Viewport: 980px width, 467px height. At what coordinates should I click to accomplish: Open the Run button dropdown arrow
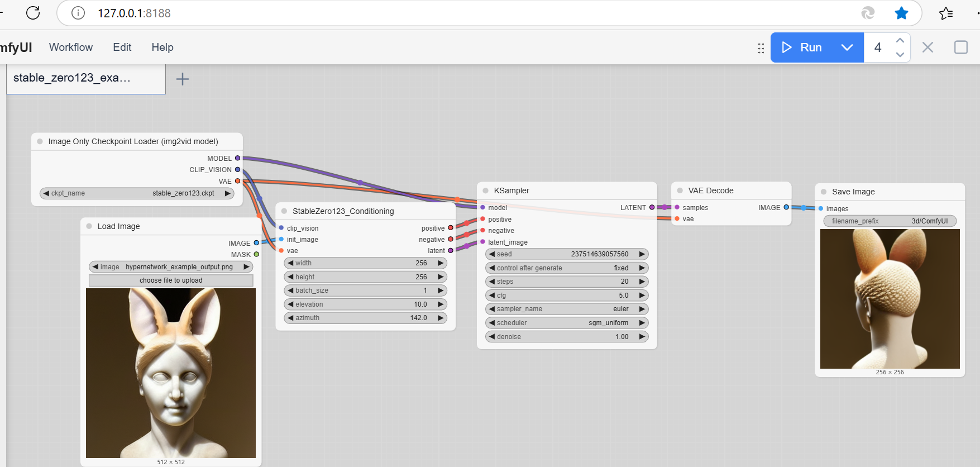coord(847,47)
